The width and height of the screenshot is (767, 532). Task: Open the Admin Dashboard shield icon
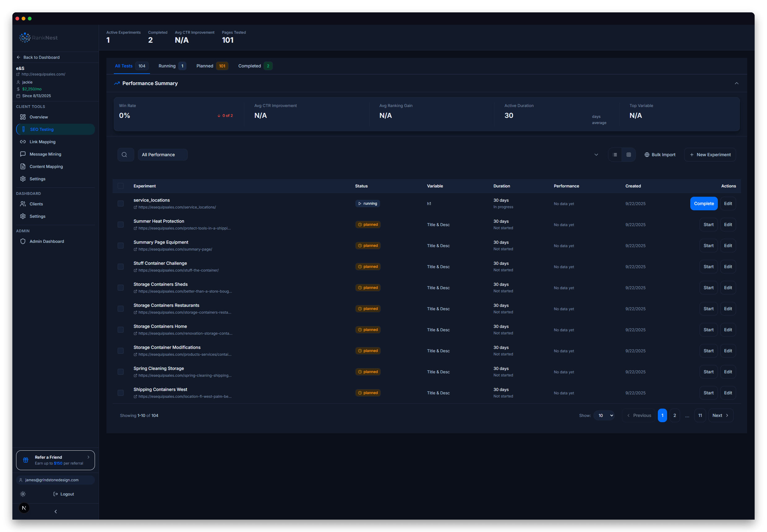click(23, 241)
